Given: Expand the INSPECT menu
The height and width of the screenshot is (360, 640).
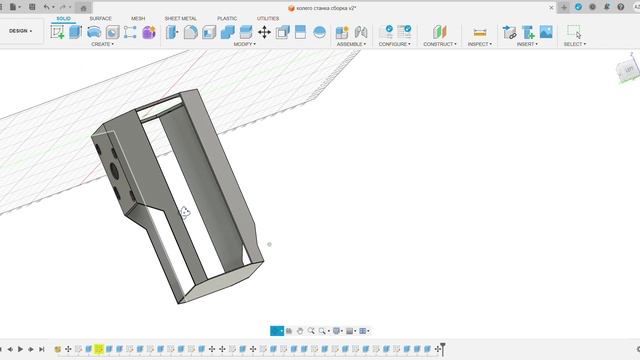Looking at the screenshot, I should (480, 44).
